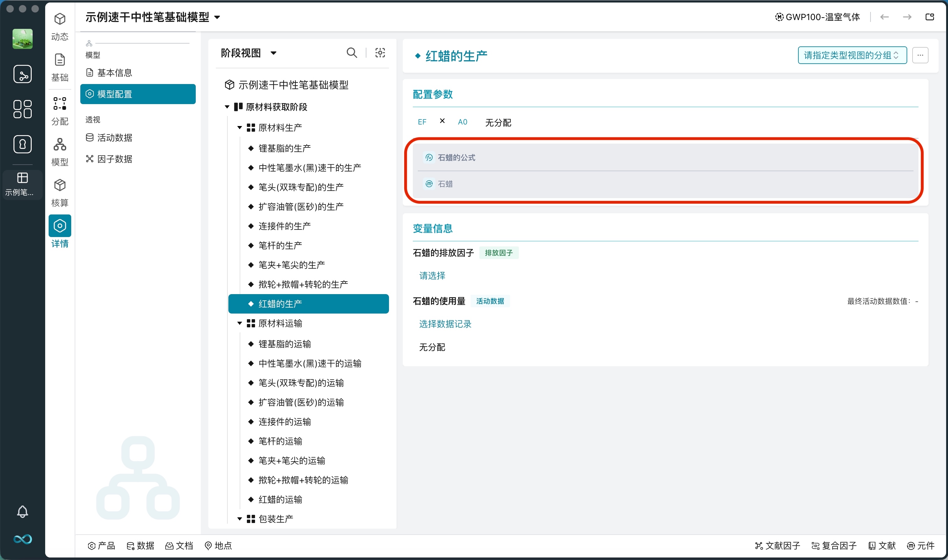Select 模型配置 in the model menu
The height and width of the screenshot is (560, 948).
pos(115,94)
